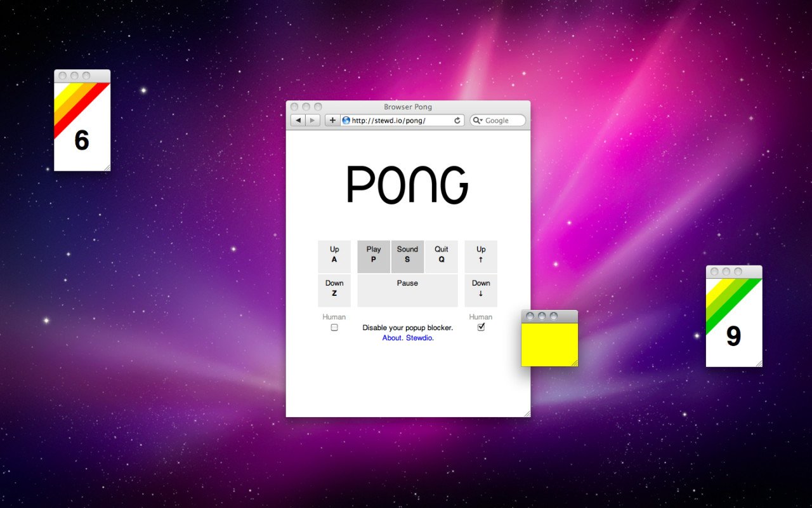Click the "Disable your popup blocker." text
This screenshot has height=508, width=812.
coord(407,328)
